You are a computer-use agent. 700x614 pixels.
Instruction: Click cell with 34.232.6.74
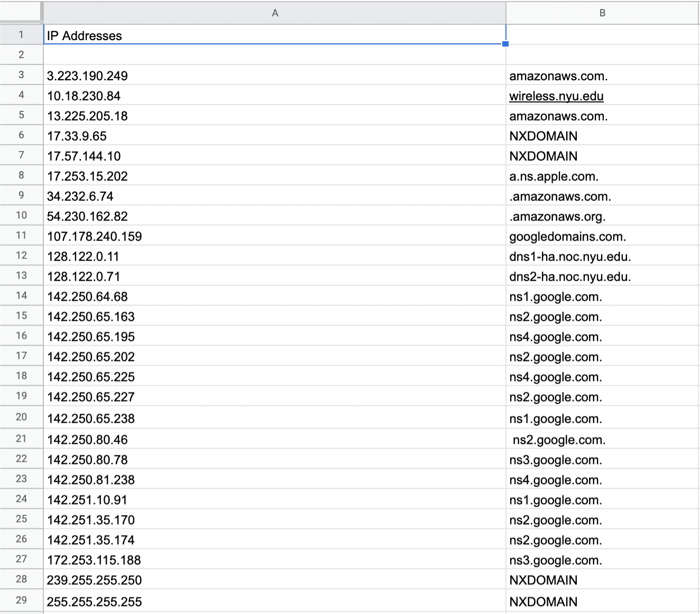274,196
